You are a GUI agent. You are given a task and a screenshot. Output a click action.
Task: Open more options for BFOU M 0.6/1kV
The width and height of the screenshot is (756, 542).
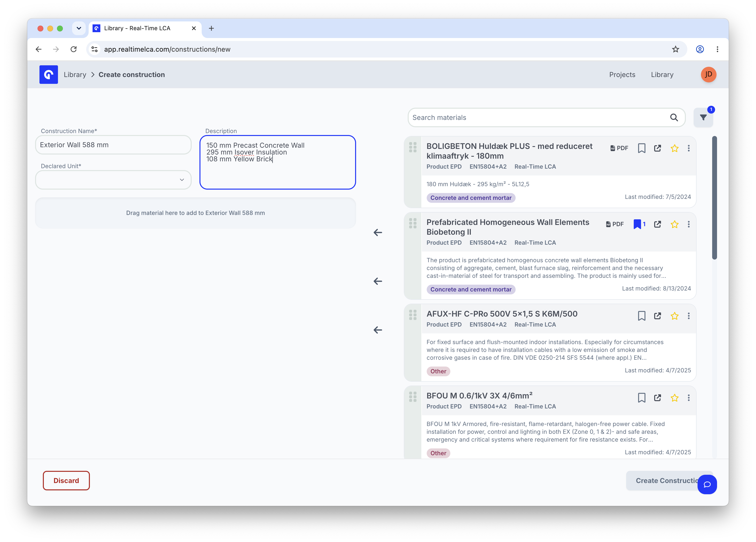689,397
